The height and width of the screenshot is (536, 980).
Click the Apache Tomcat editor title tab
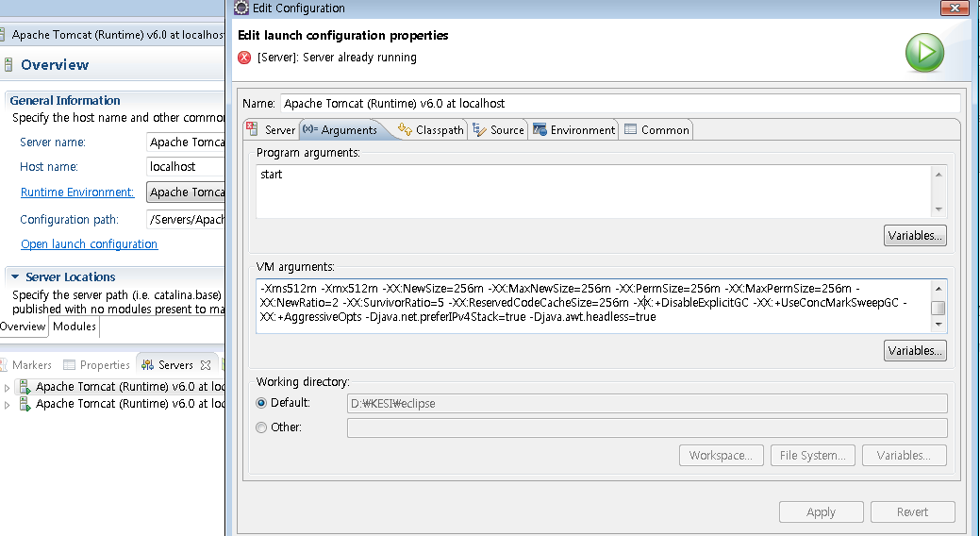(112, 34)
